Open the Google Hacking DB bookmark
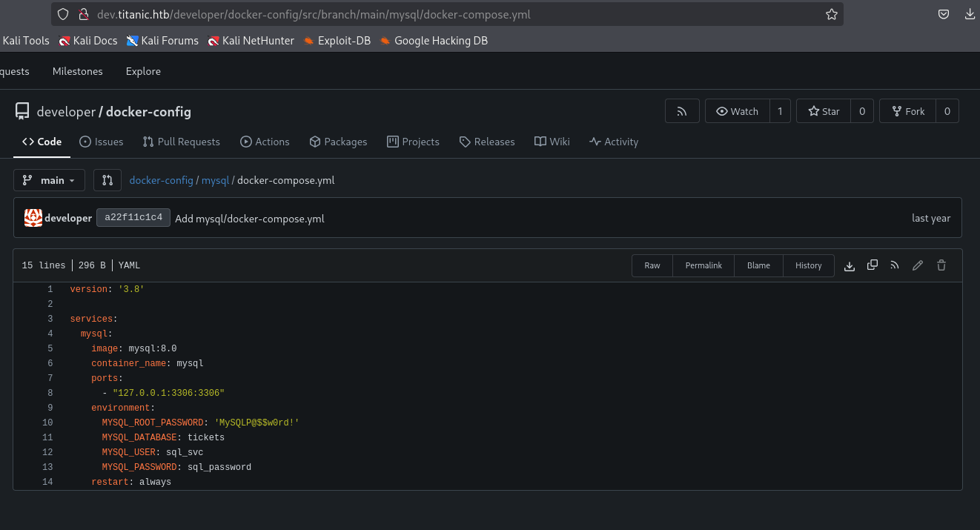This screenshot has height=530, width=980. 434,41
